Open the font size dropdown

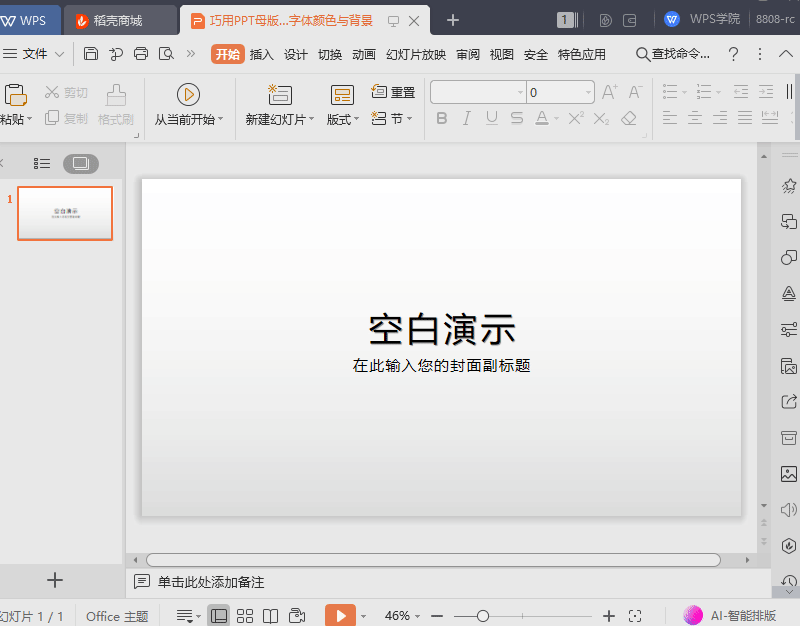coord(588,92)
